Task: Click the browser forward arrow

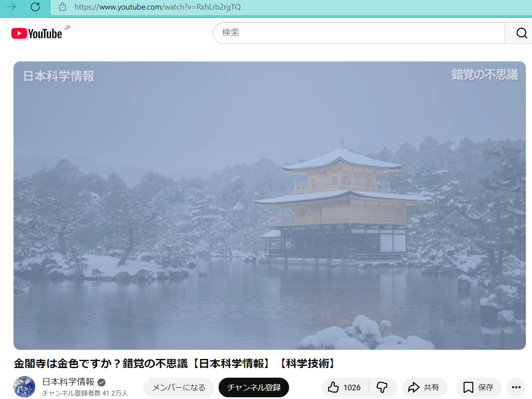Action: coord(11,7)
